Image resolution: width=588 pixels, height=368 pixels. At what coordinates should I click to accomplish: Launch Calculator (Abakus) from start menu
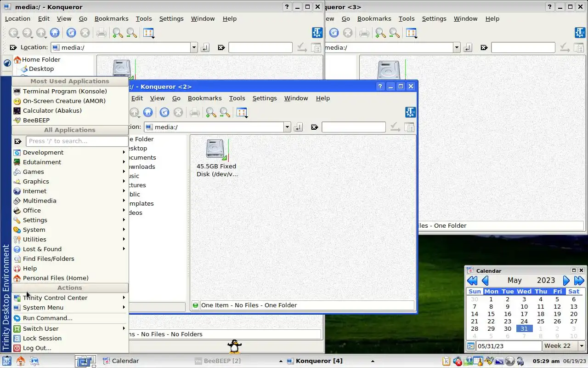(70, 110)
